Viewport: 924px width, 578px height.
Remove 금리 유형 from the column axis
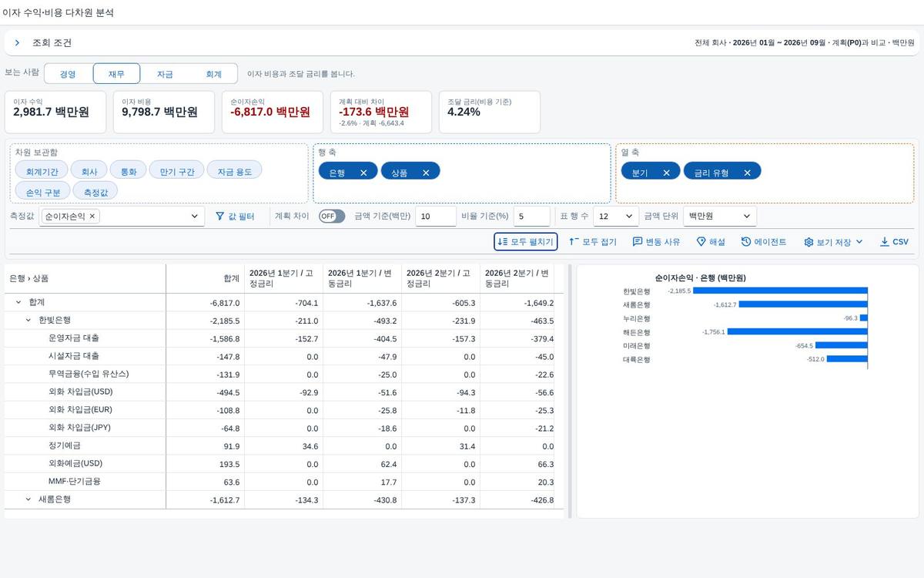tap(747, 173)
